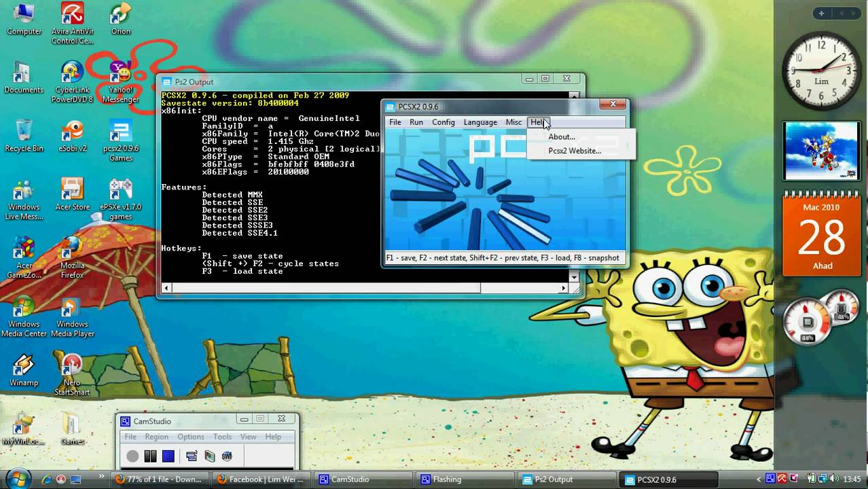Open MyWinLocker desktop icon
Viewport: 868px width, 489px height.
click(x=24, y=428)
